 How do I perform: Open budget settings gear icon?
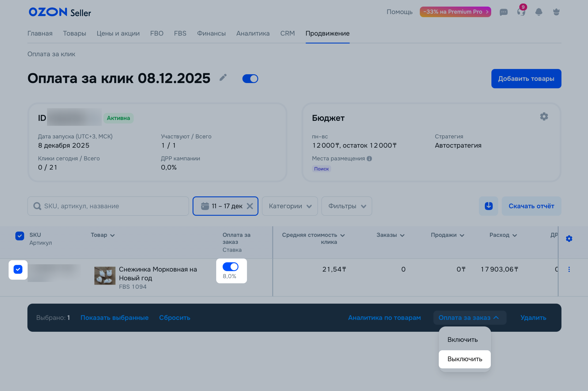(544, 117)
